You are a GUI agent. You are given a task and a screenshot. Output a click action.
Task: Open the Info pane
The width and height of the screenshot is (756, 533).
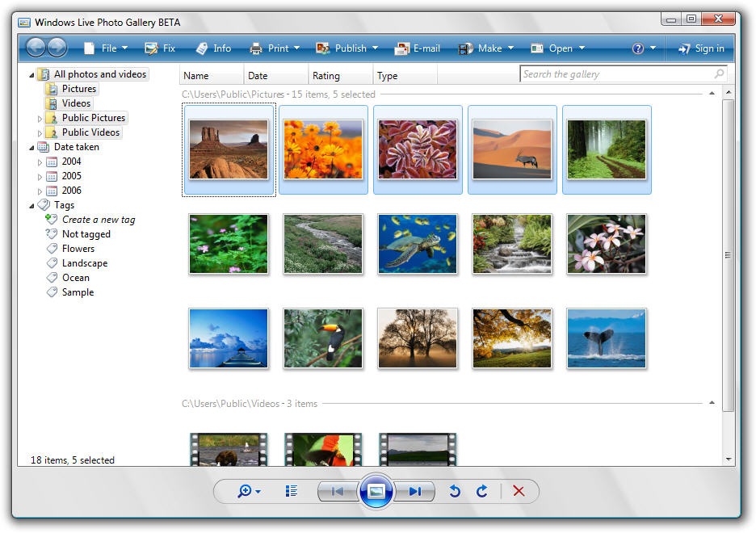click(213, 48)
